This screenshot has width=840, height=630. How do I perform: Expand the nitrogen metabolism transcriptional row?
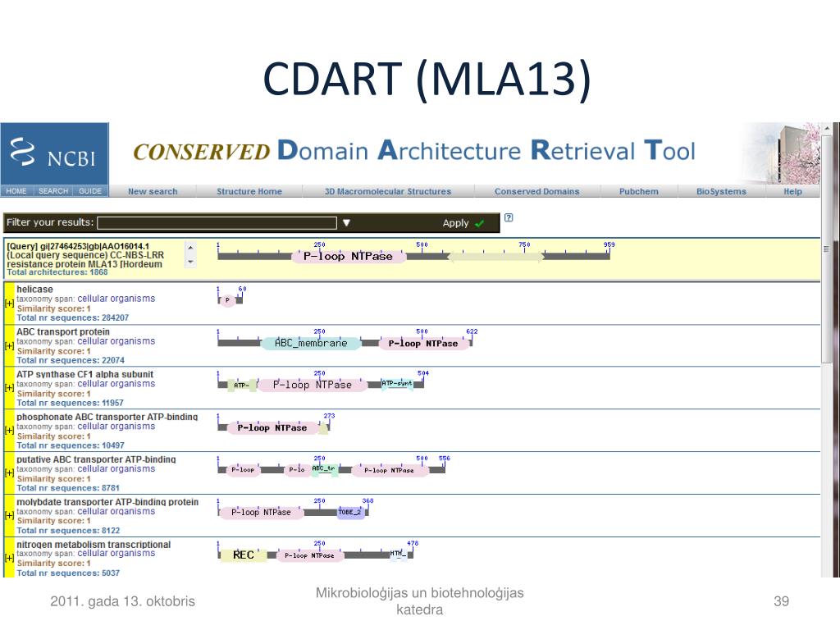[9, 558]
